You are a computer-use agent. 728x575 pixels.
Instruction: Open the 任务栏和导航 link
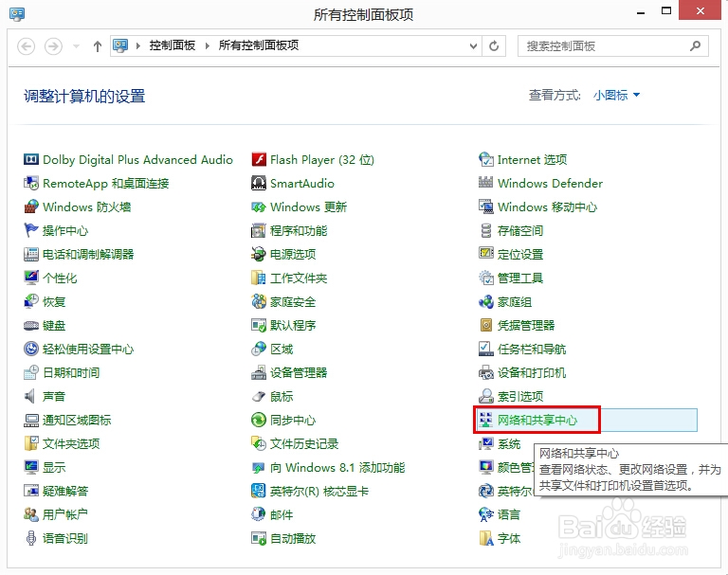532,349
